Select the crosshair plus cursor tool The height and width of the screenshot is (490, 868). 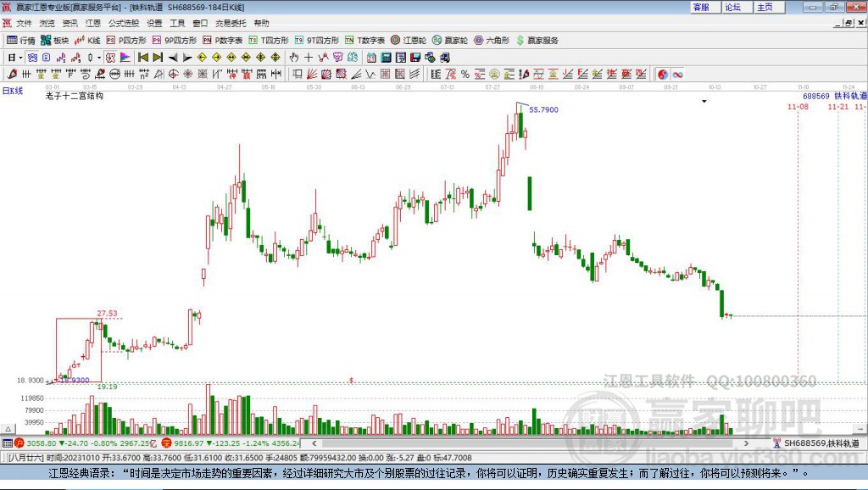click(x=309, y=58)
